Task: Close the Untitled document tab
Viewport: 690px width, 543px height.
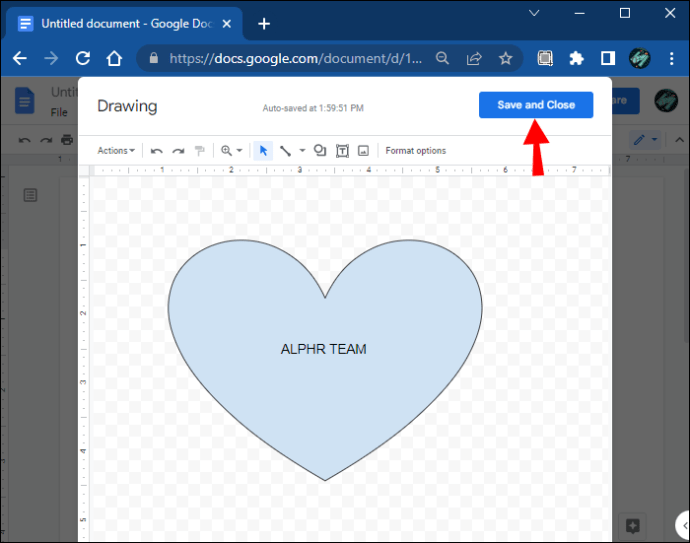Action: coord(227,24)
